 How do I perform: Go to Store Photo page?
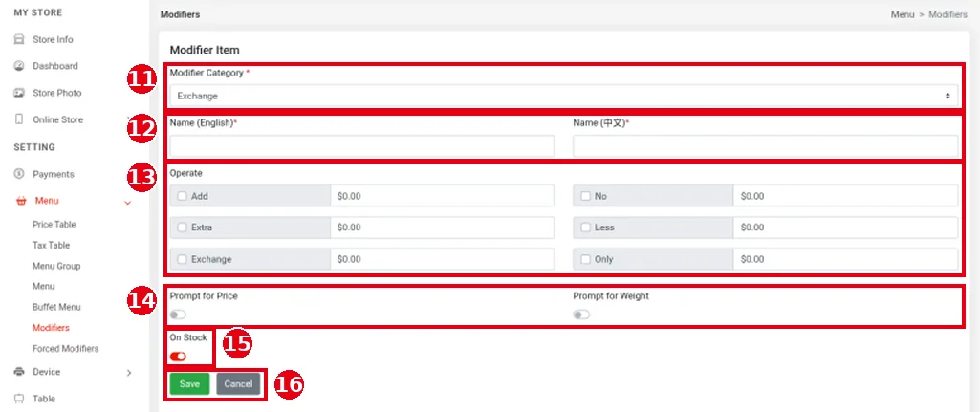point(56,93)
